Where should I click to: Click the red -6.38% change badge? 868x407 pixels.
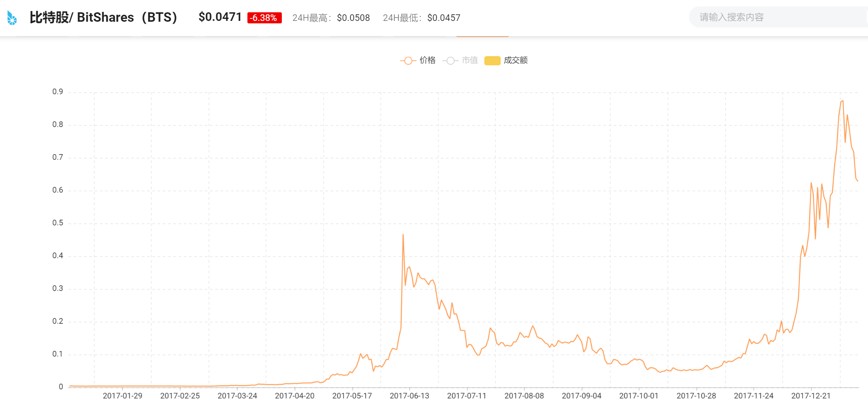point(264,18)
